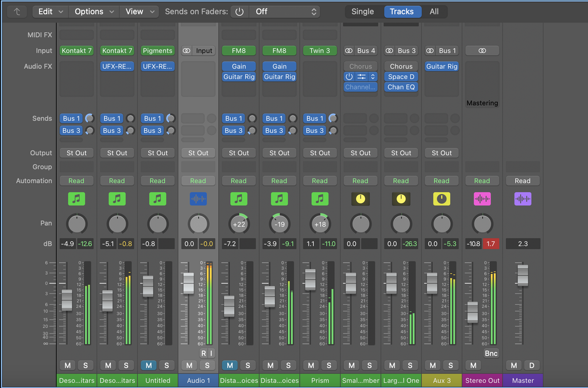This screenshot has height=388, width=588.
Task: Solo the Prism channel
Action: (329, 365)
